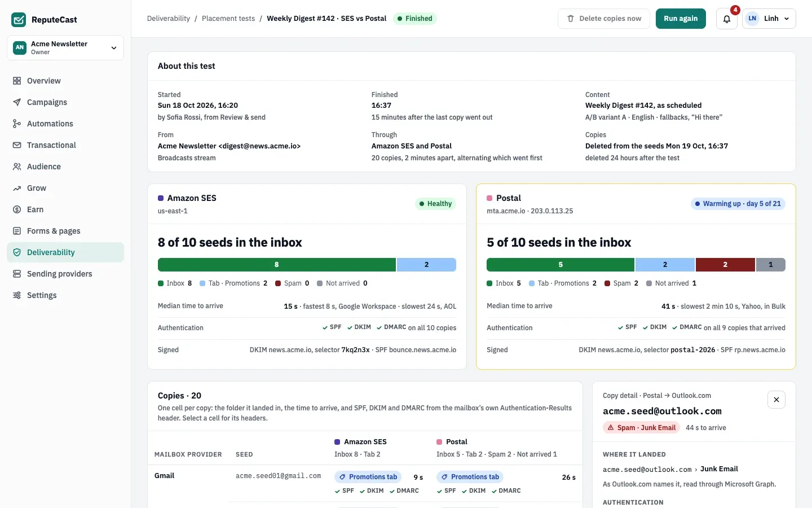The image size is (812, 508).
Task: Click acme.seed@outlook.com copy detail heading
Action: pyautogui.click(x=662, y=411)
